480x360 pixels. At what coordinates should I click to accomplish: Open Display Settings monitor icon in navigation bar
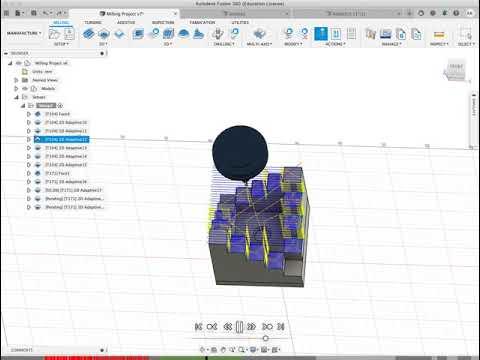pos(253,350)
